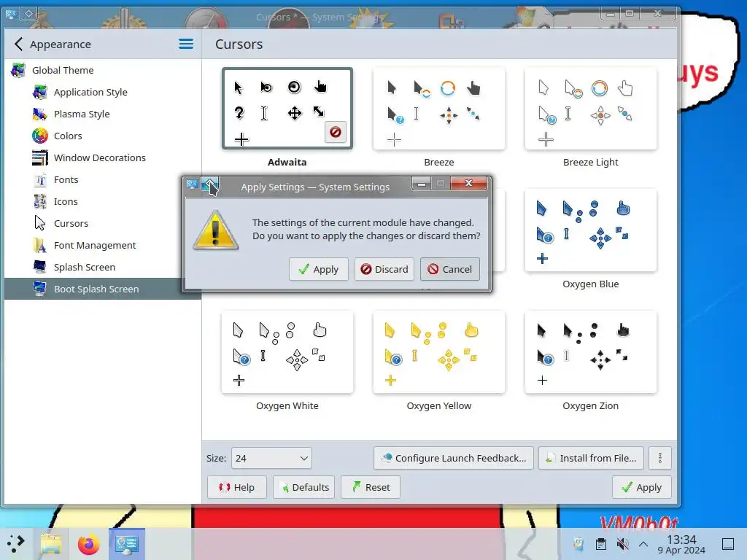Image resolution: width=747 pixels, height=560 pixels.
Task: Open the Colors settings page
Action: 102,136
